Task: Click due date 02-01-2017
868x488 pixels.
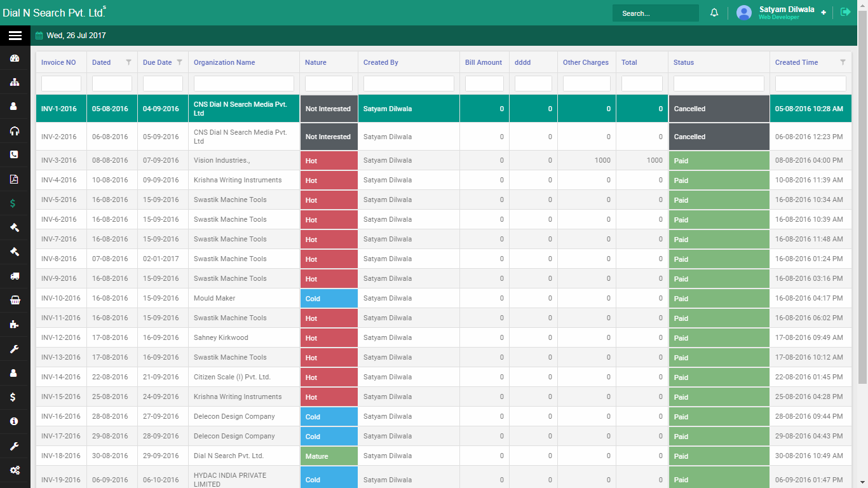Action: click(x=161, y=259)
